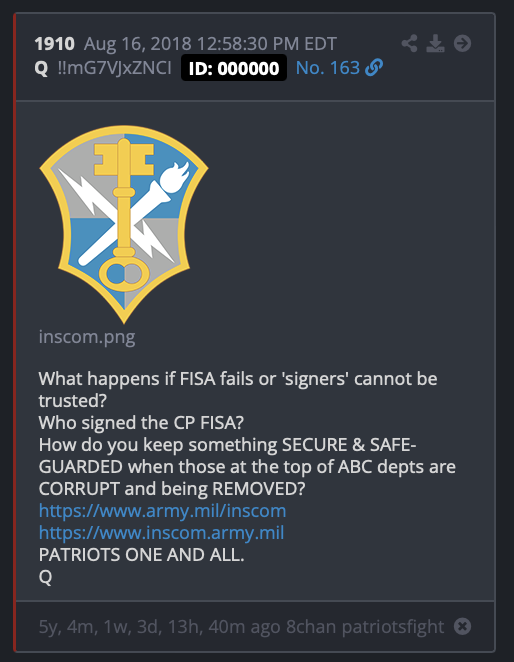Open the No. 163 post link
The image size is (514, 662).
coord(328,68)
